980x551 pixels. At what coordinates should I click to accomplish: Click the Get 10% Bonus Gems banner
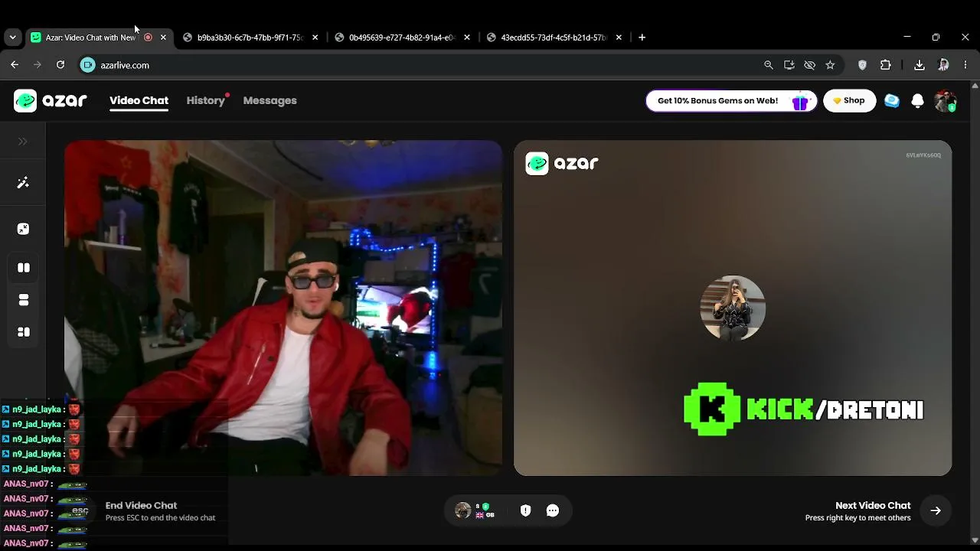731,100
